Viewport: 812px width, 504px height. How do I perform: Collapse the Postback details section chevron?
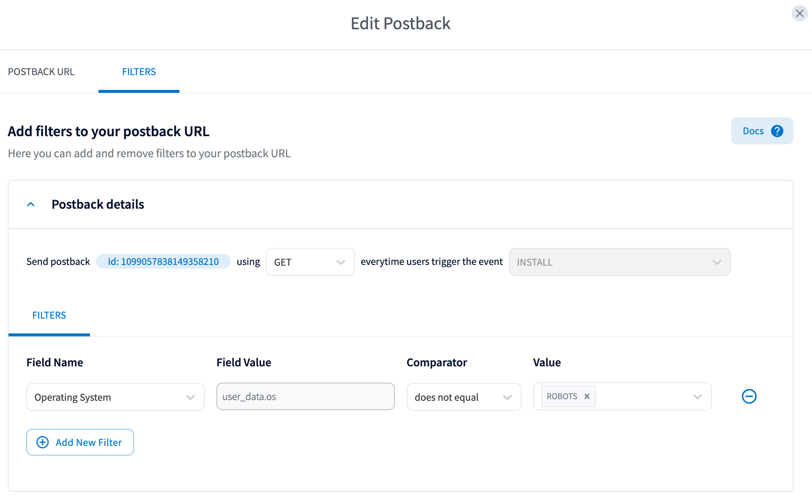click(x=31, y=204)
